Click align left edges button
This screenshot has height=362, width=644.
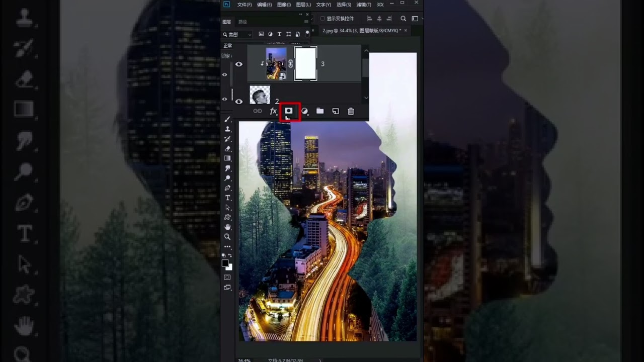tap(369, 19)
